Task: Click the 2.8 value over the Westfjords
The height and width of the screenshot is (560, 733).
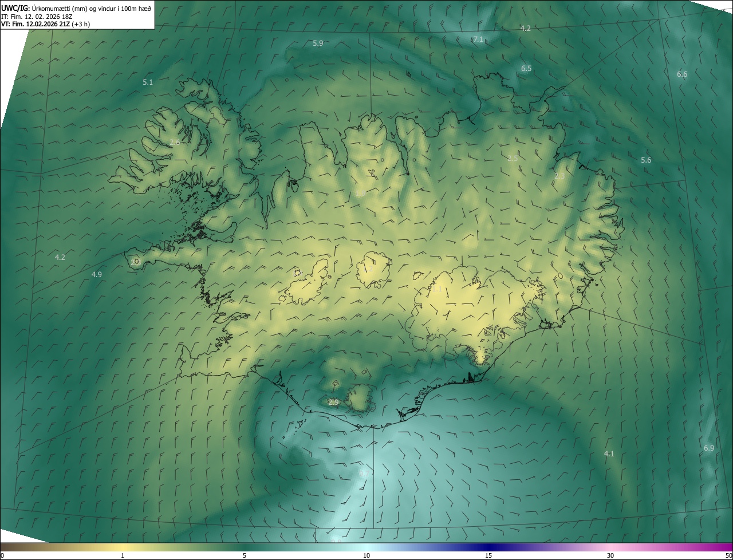Action: [x=175, y=142]
